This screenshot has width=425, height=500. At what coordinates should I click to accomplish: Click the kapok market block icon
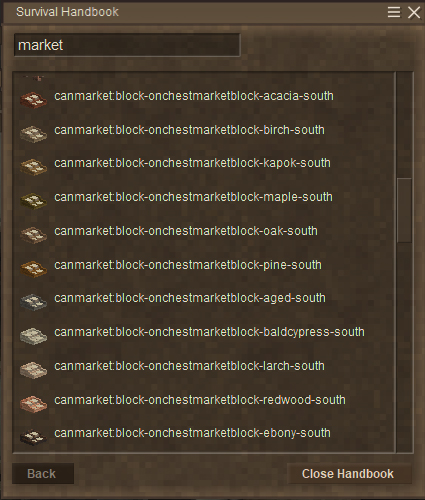(33, 167)
